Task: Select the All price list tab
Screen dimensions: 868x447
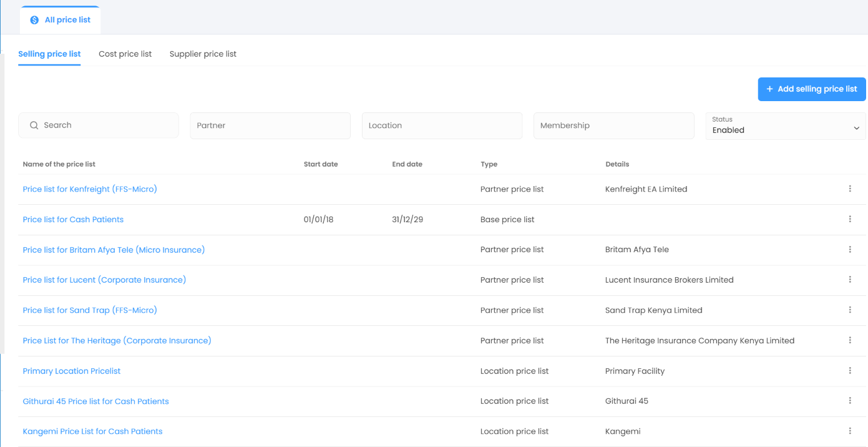Action: (61, 20)
